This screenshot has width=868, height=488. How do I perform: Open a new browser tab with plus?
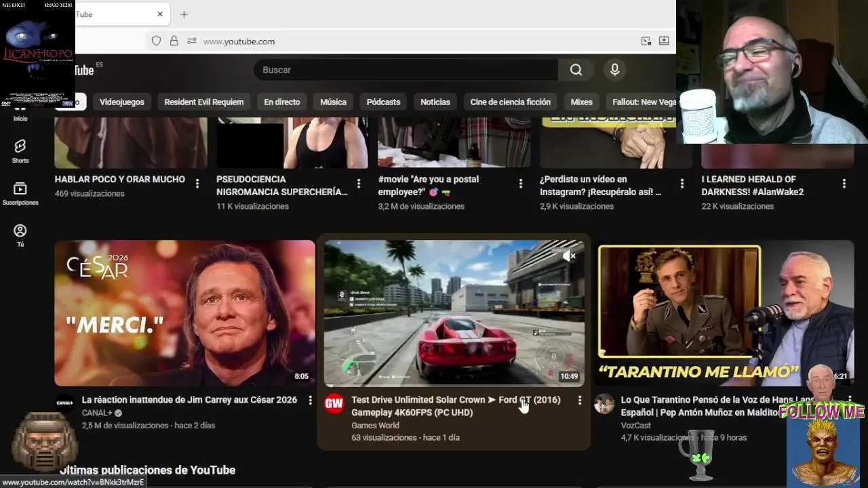point(184,14)
